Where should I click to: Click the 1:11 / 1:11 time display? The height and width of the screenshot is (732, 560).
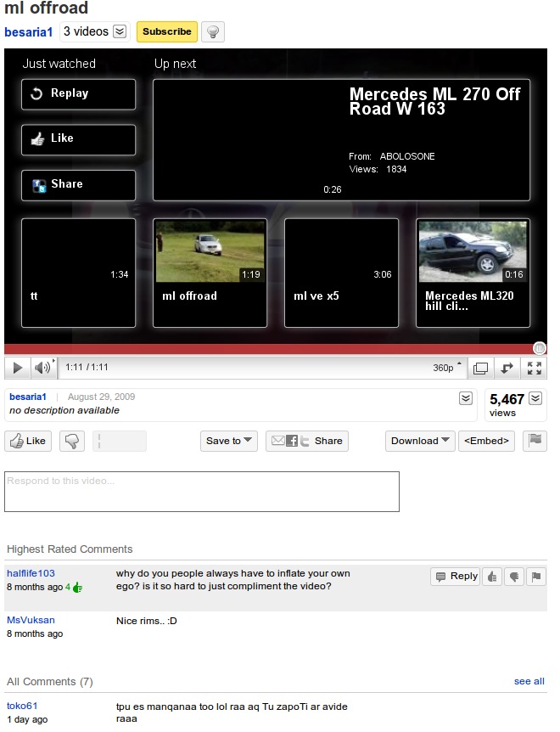(x=87, y=368)
